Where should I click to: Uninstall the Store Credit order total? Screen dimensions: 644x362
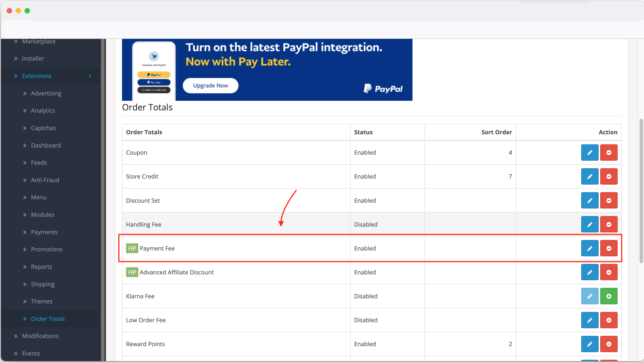click(x=608, y=177)
